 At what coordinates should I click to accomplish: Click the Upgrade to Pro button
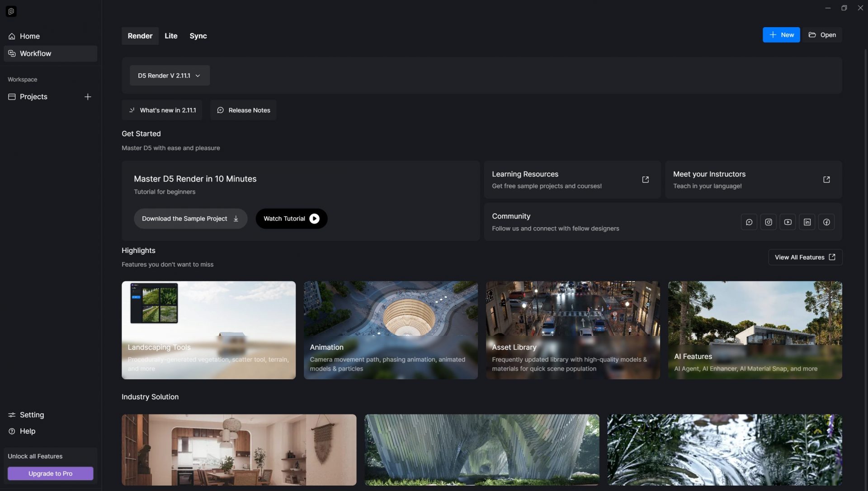(50, 473)
